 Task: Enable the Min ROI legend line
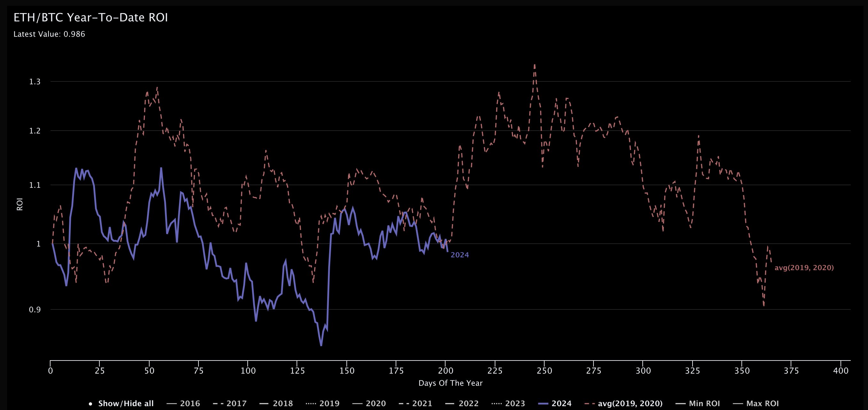(x=704, y=403)
